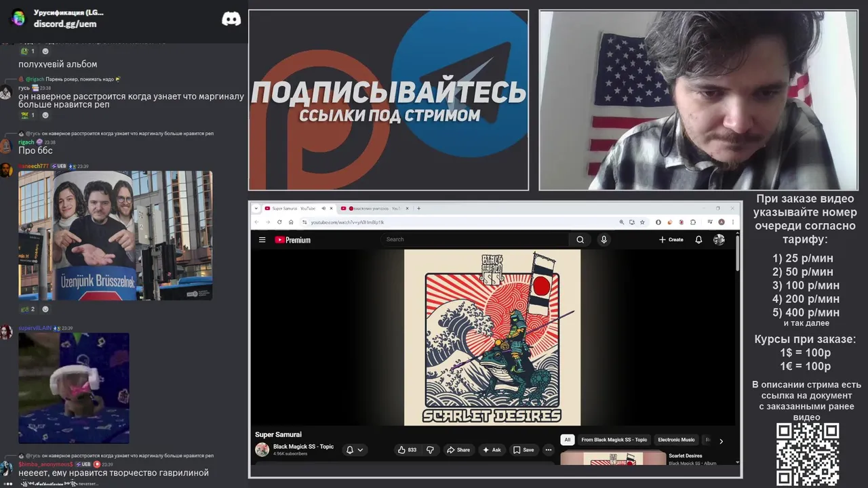The height and width of the screenshot is (488, 868).
Task: Click the Create button
Action: point(671,239)
